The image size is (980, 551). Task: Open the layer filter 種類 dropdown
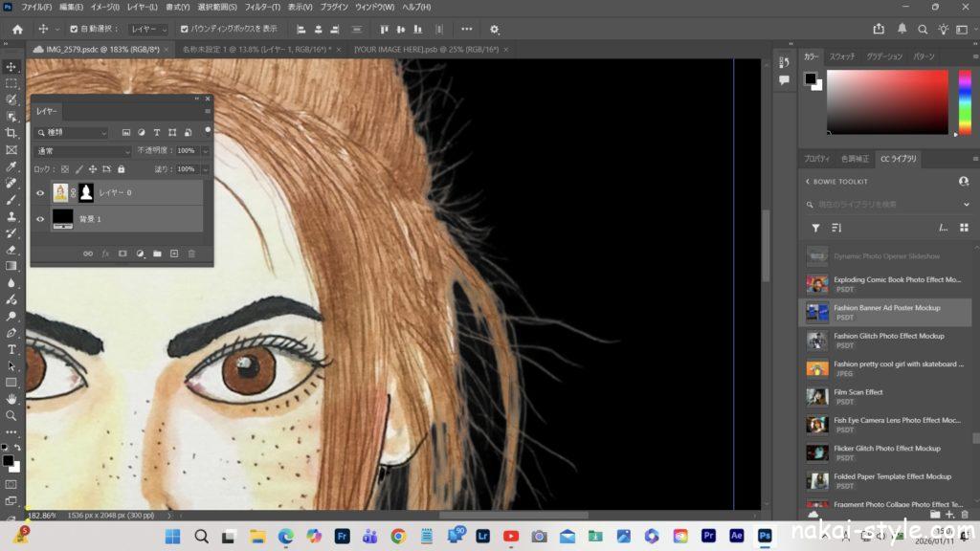tap(73, 132)
